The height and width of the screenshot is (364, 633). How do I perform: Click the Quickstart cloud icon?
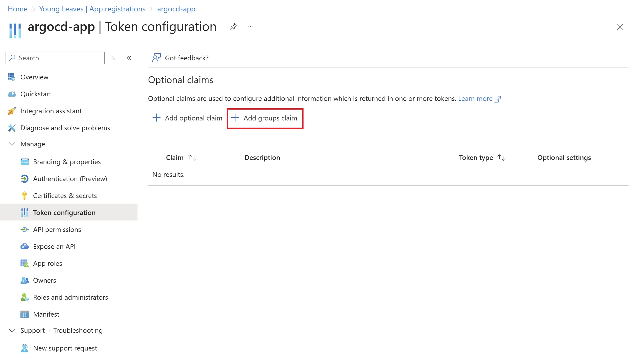12,94
